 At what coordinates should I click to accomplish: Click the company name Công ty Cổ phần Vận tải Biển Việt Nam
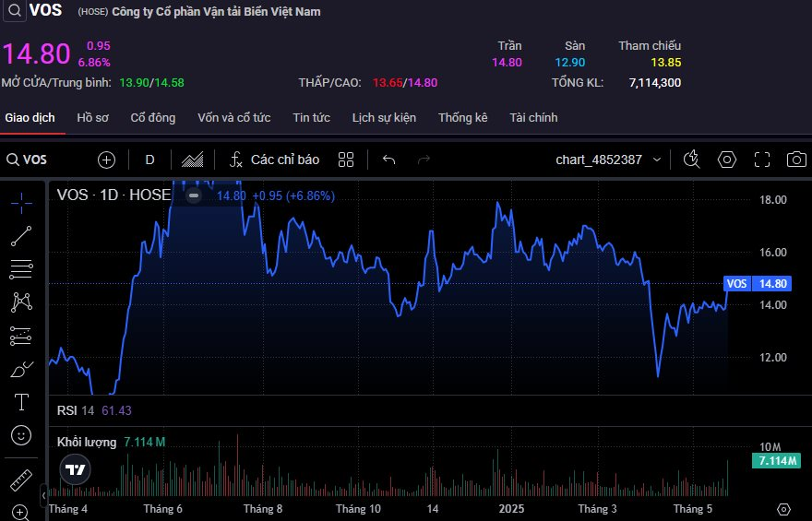tap(216, 11)
